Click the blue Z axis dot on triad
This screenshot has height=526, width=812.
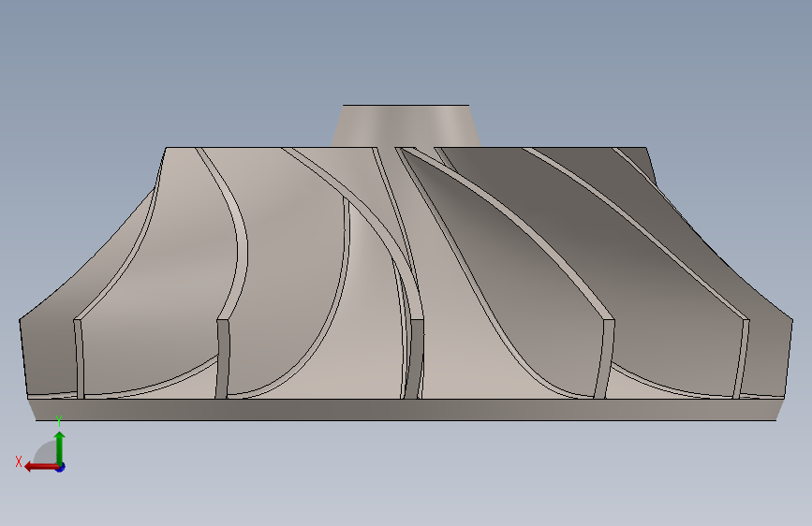click(x=61, y=467)
